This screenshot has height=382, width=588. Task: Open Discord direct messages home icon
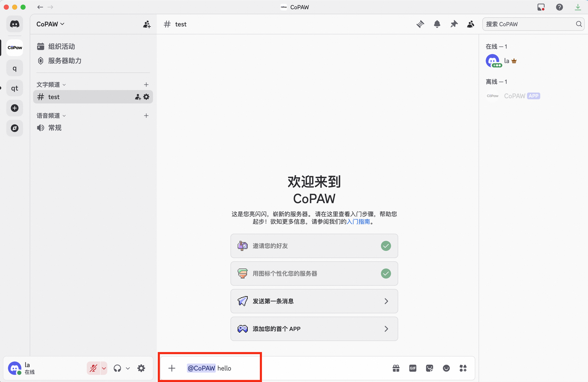tap(15, 24)
